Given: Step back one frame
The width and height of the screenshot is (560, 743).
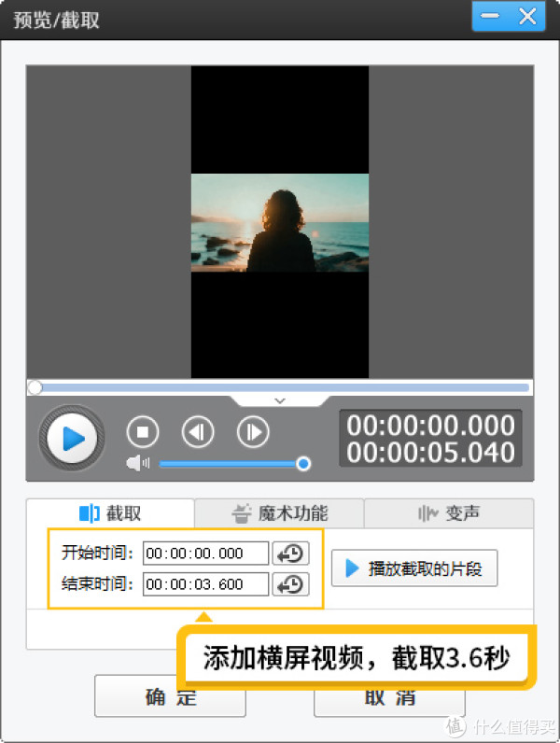Looking at the screenshot, I should [x=198, y=431].
